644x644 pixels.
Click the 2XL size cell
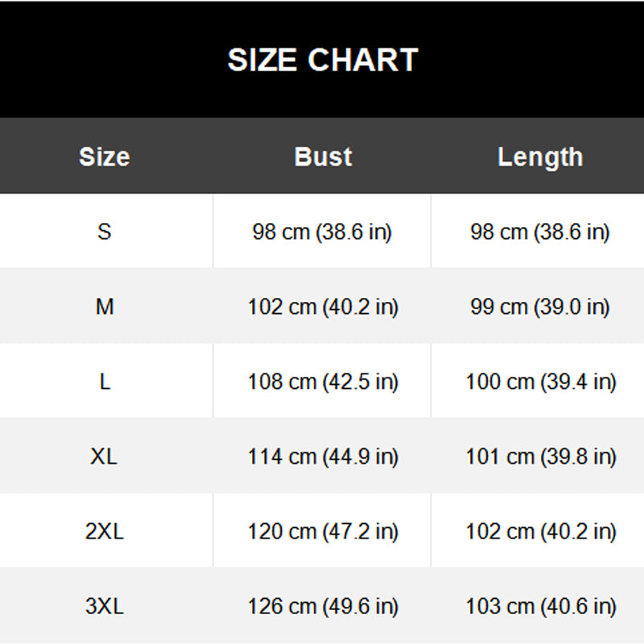(x=105, y=530)
